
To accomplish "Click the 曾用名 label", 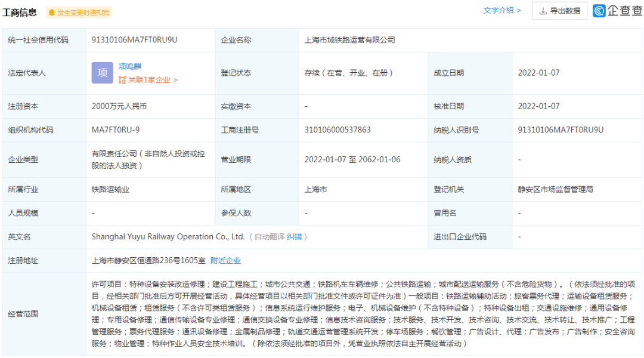I will click(445, 213).
